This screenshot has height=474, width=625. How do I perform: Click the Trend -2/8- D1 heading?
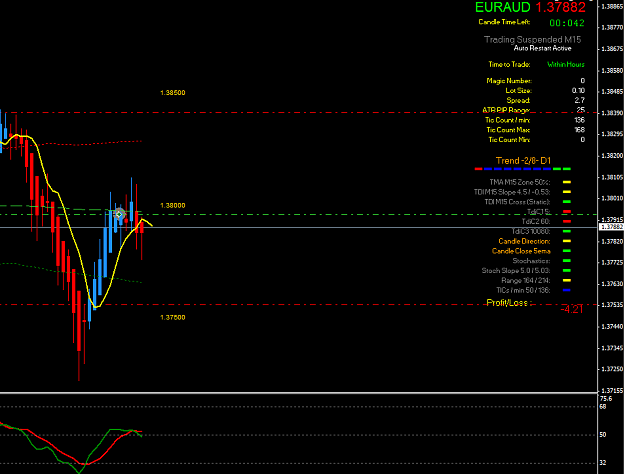coord(523,161)
